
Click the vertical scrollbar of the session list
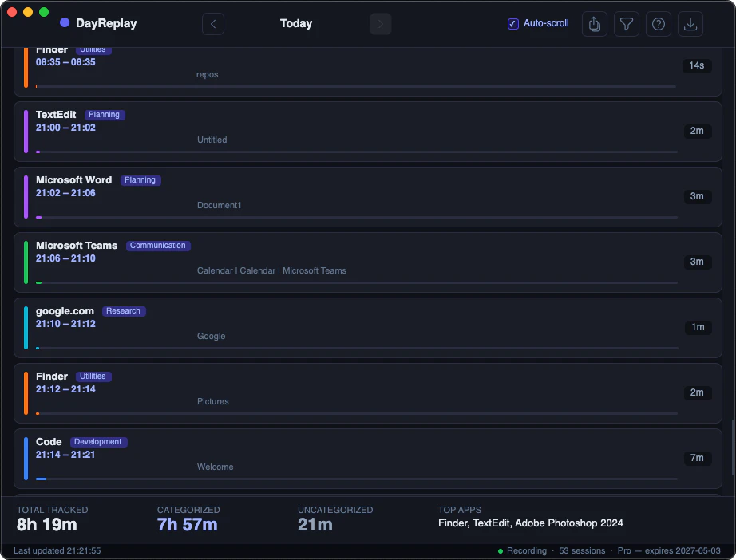point(732,446)
